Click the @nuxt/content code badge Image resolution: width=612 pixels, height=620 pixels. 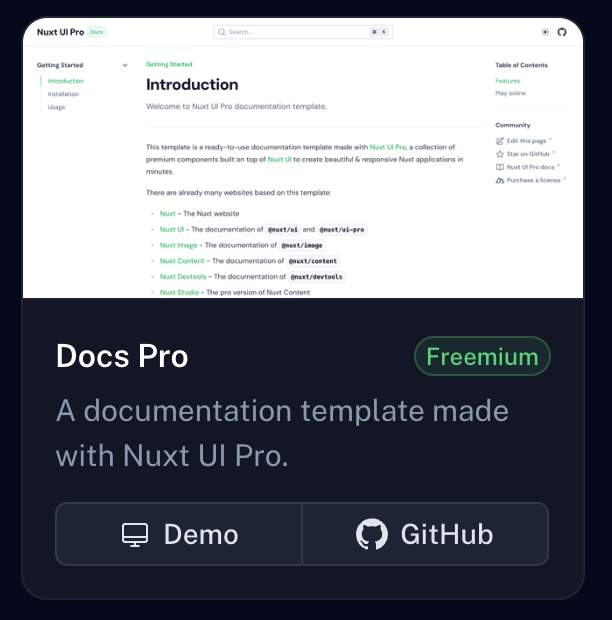click(313, 261)
